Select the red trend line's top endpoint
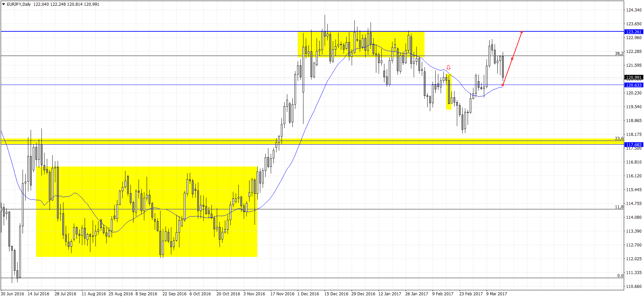Viewport: 644px width, 298px height. coord(522,32)
